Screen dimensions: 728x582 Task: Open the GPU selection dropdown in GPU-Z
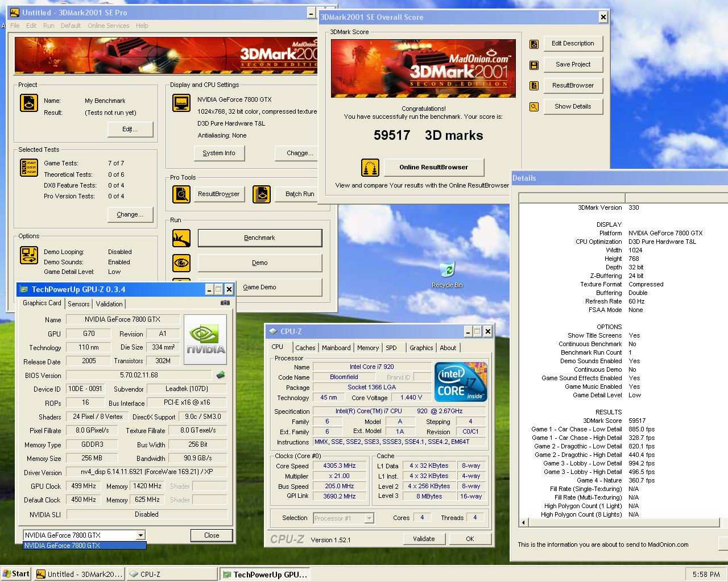pos(140,535)
